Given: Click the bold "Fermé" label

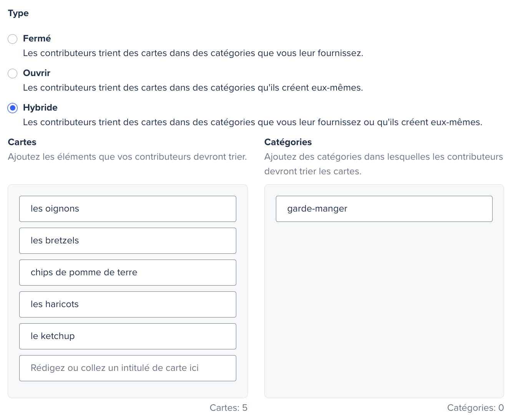Looking at the screenshot, I should 37,38.
